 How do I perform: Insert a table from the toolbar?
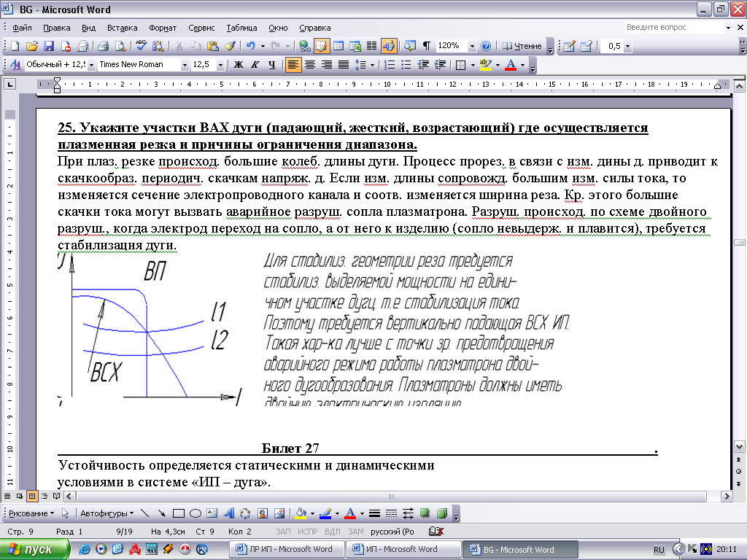click(338, 46)
